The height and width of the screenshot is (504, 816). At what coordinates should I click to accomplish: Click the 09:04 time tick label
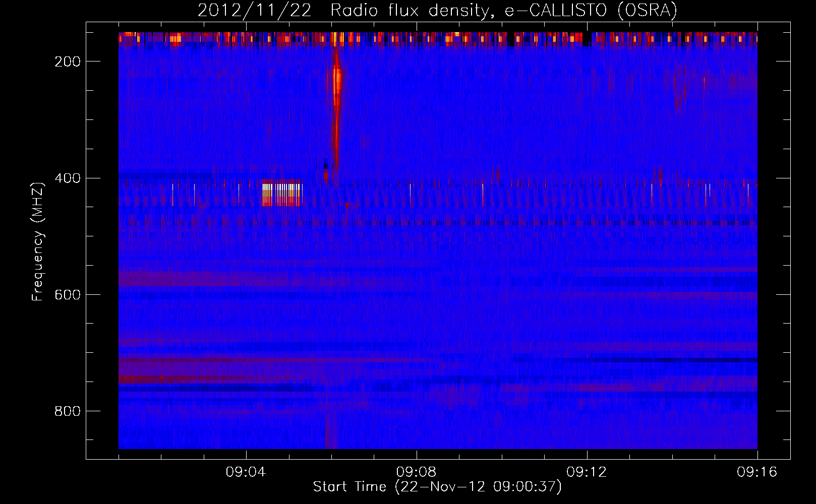[x=246, y=472]
